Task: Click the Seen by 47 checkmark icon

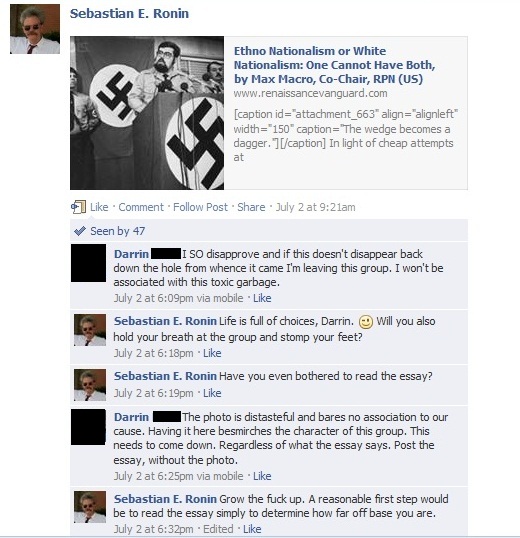Action: pos(80,231)
